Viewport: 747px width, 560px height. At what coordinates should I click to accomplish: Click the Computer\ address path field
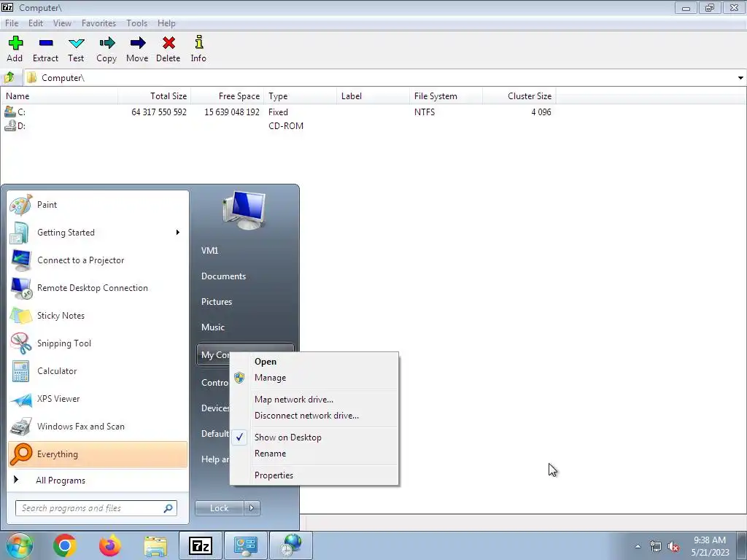coord(379,77)
